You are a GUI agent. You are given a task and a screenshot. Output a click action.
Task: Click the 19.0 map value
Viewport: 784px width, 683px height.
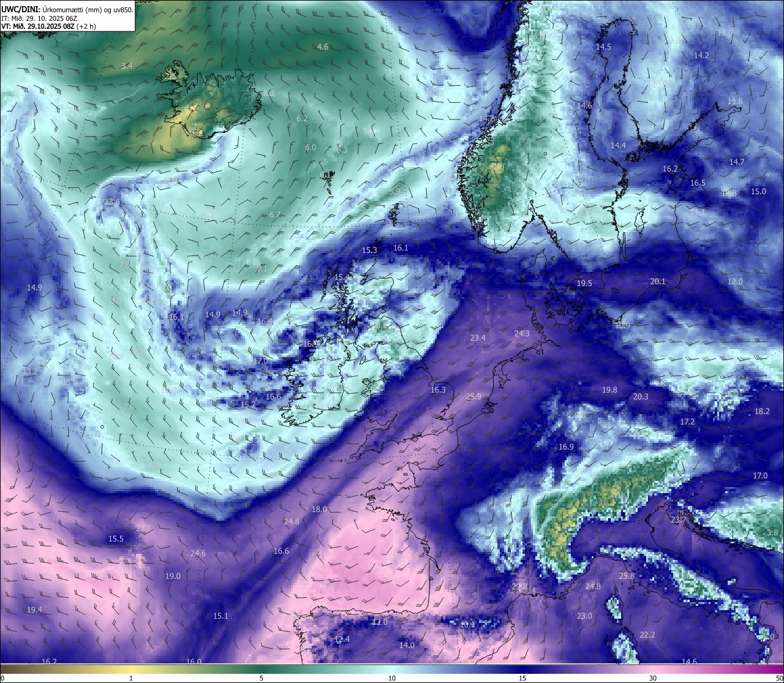tap(173, 576)
